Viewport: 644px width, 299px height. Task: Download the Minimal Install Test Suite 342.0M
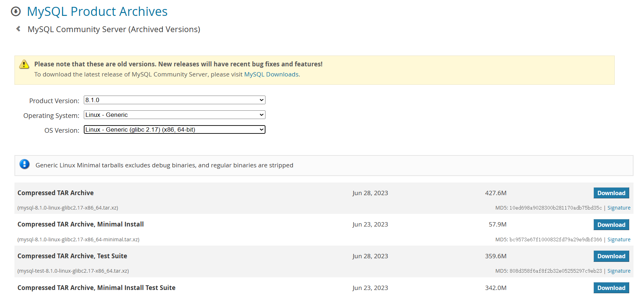tap(611, 288)
